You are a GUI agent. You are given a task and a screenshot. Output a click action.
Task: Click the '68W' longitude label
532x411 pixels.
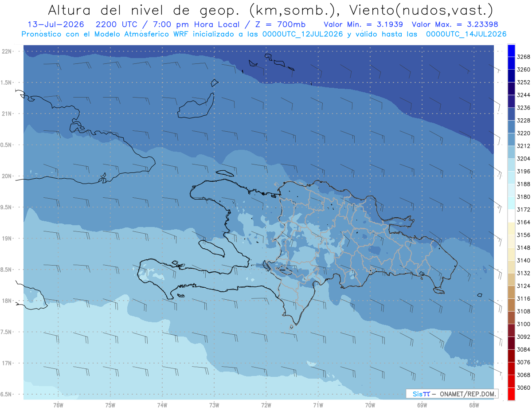[474, 405]
